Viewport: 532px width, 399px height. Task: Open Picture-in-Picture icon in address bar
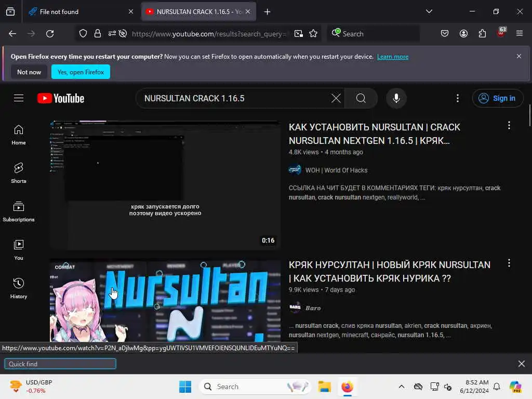click(299, 34)
